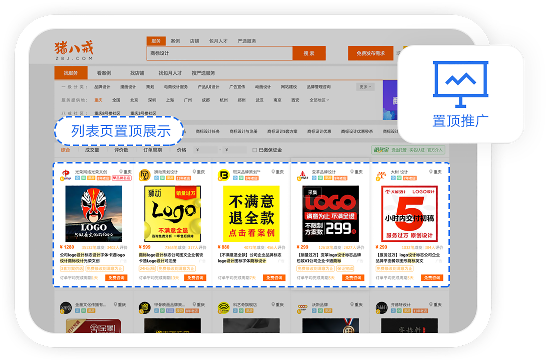Click the minimum price input field

pos(207,150)
